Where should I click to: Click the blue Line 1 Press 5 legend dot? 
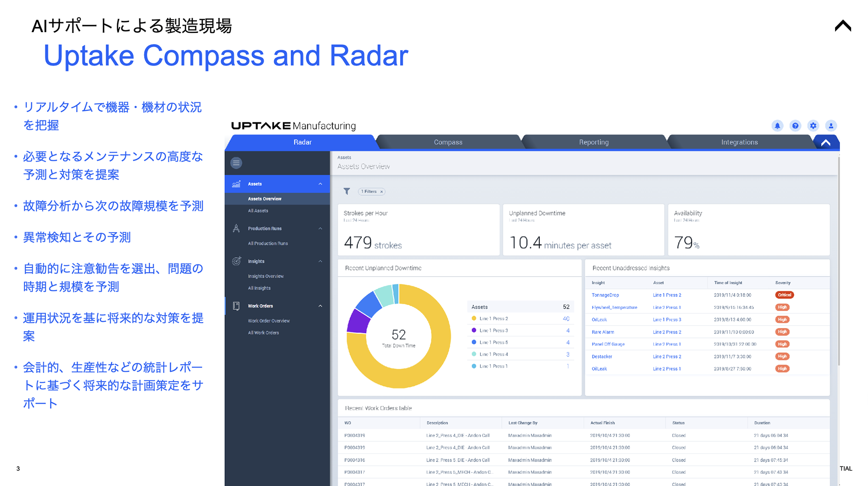click(x=474, y=342)
